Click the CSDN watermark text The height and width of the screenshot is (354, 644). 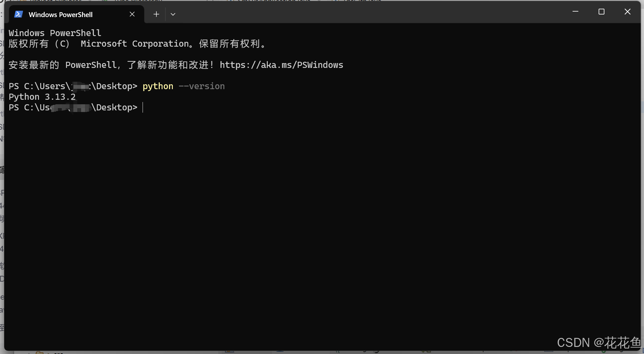[x=599, y=343]
